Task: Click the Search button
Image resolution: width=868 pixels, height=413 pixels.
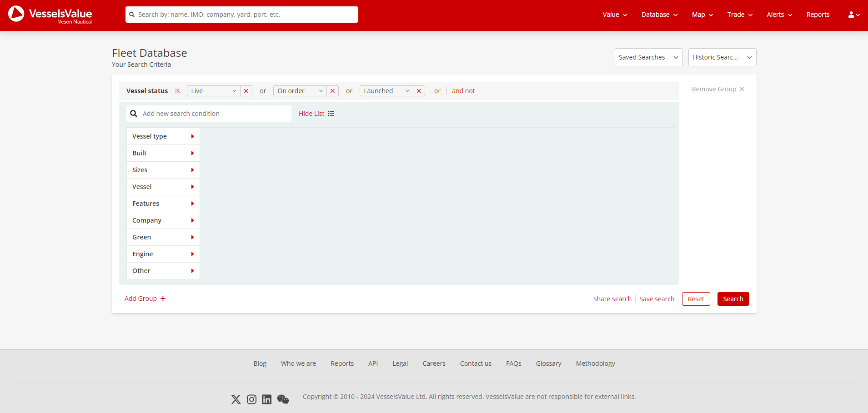Action: pyautogui.click(x=733, y=299)
